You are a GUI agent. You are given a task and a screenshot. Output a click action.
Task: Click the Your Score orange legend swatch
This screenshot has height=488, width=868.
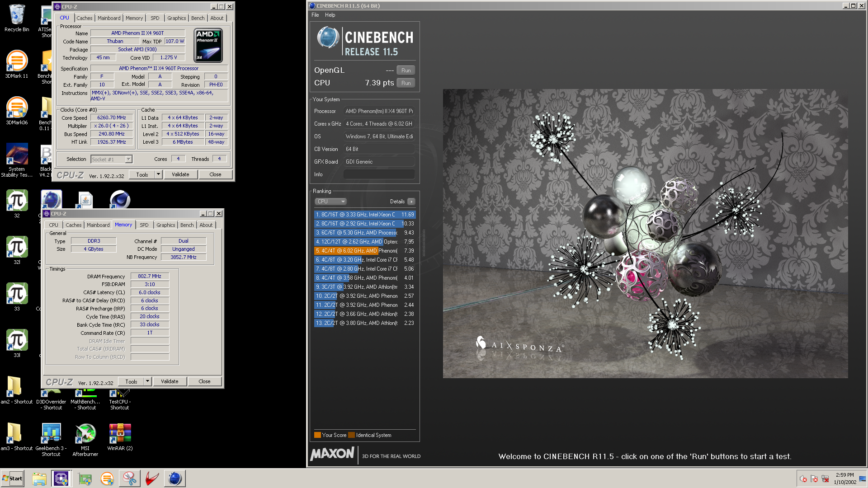(317, 435)
